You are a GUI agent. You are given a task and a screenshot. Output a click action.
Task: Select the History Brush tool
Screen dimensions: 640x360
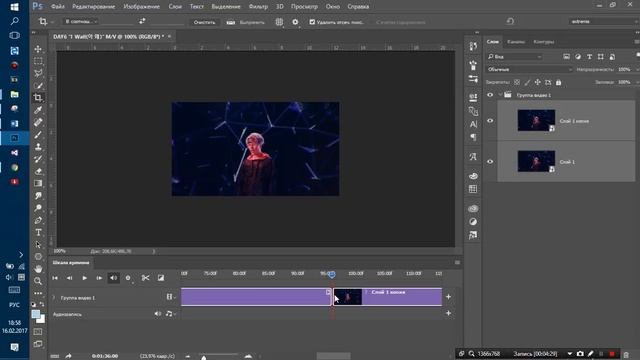click(38, 159)
